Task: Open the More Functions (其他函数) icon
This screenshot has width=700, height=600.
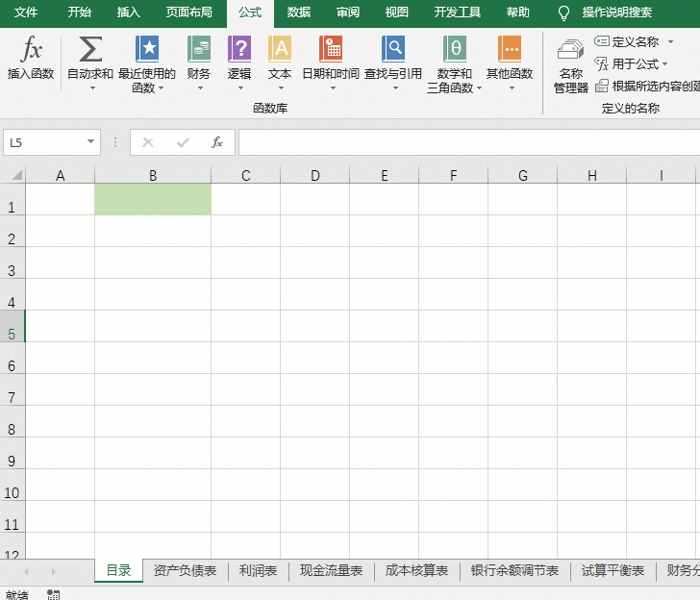Action: point(510,49)
